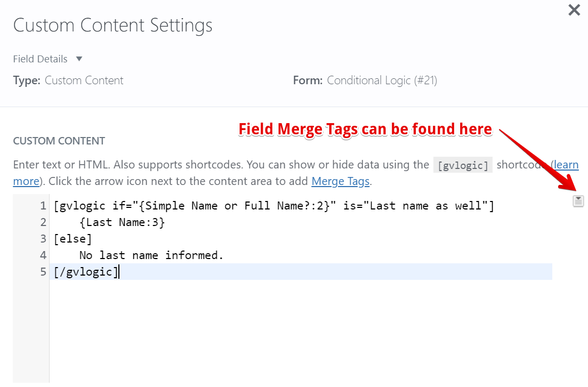The width and height of the screenshot is (588, 387).
Task: Click the CUSTOM CONTENT section heading
Action: pos(59,141)
